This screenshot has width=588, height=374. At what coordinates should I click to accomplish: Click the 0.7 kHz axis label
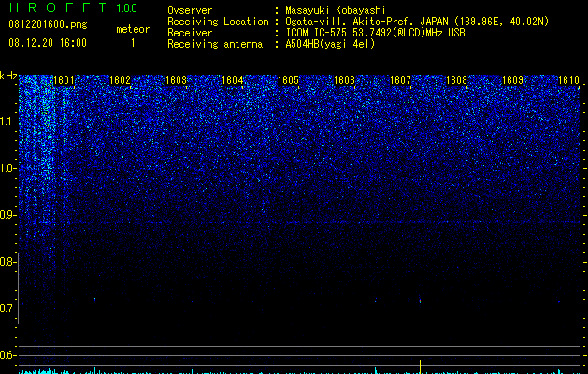[8, 309]
